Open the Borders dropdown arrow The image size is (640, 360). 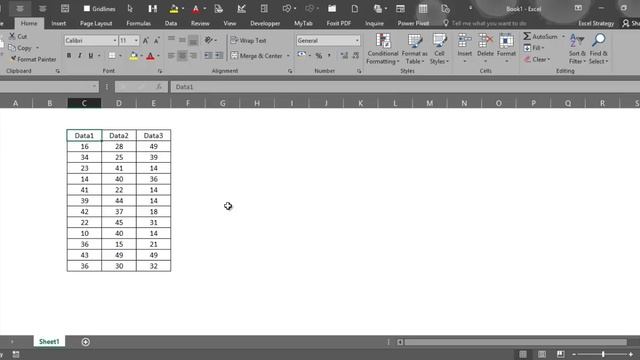120,56
